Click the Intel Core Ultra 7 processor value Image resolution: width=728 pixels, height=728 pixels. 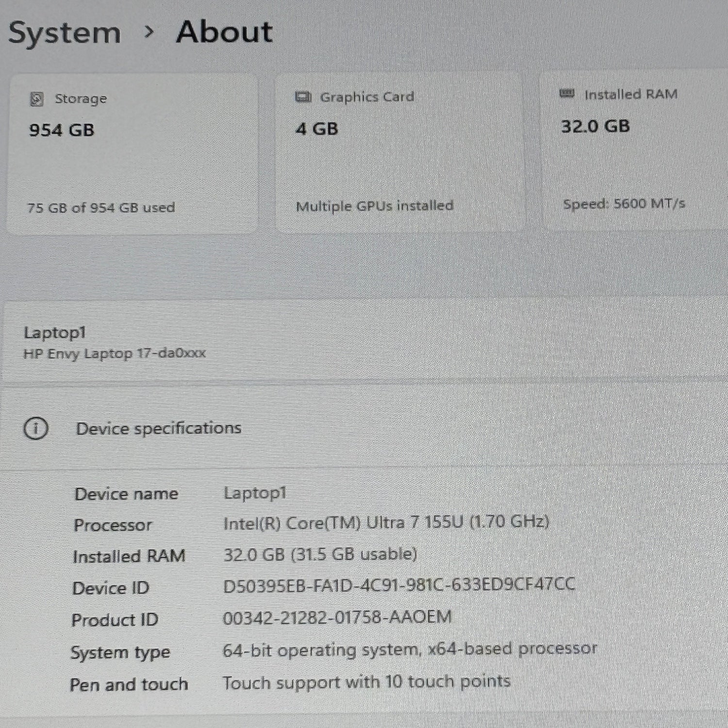[386, 523]
